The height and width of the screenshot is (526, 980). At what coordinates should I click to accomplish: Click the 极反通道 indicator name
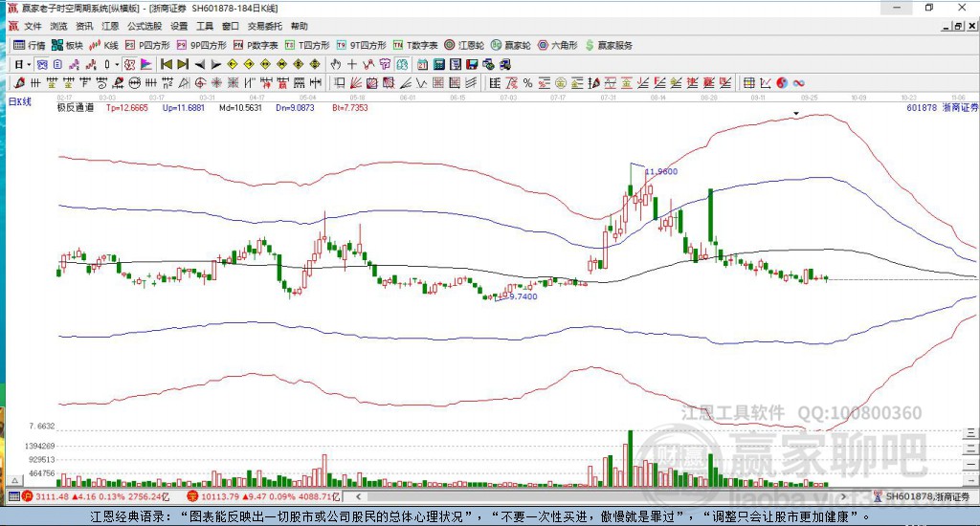[75, 107]
